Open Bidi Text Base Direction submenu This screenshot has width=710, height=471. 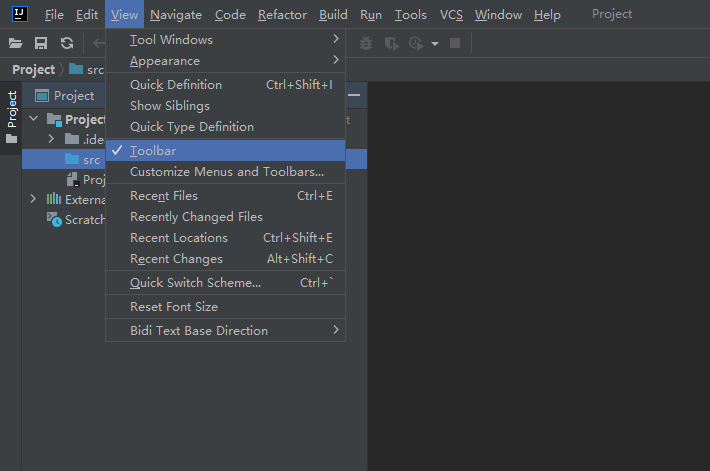pyautogui.click(x=199, y=331)
